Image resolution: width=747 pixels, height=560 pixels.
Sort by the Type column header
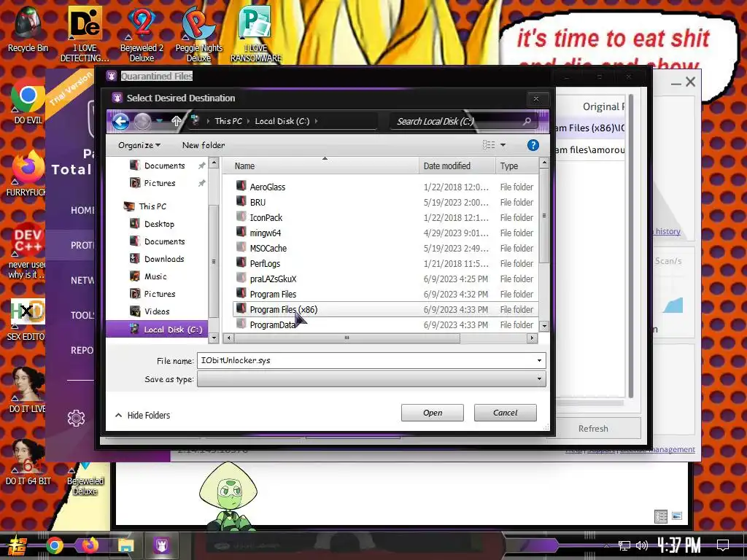tap(517, 166)
